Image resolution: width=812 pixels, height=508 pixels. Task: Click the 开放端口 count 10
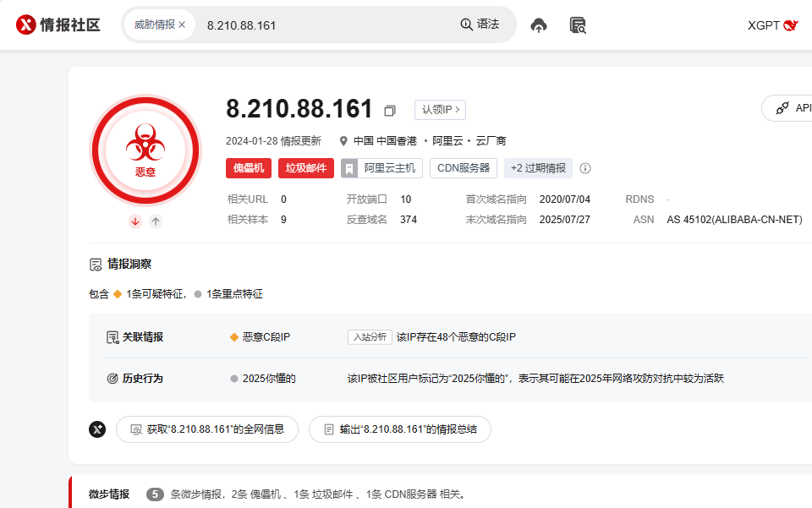click(x=406, y=199)
